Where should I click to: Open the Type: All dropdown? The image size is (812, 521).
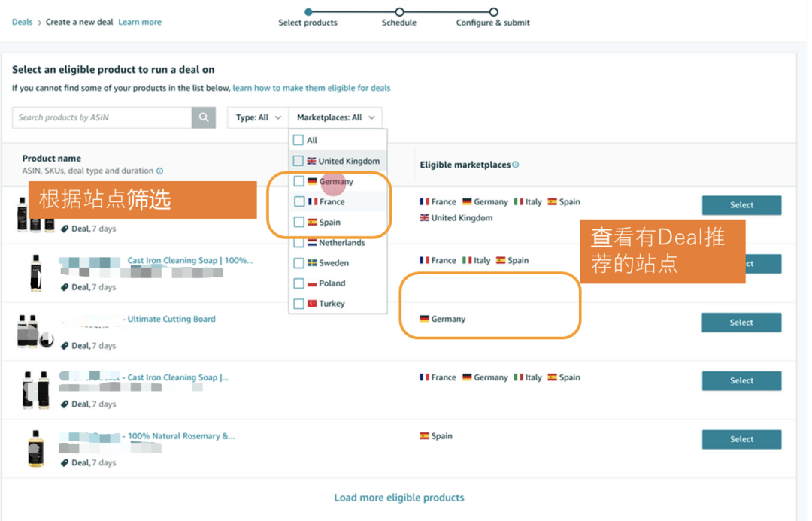tap(258, 117)
